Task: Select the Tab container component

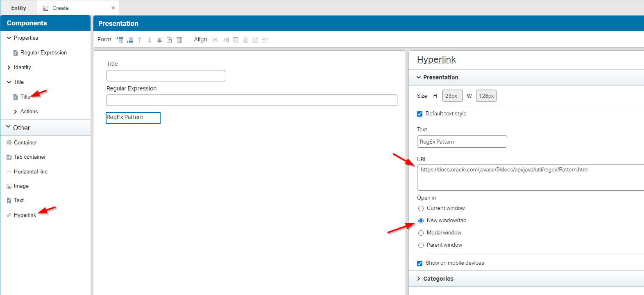Action: click(29, 157)
